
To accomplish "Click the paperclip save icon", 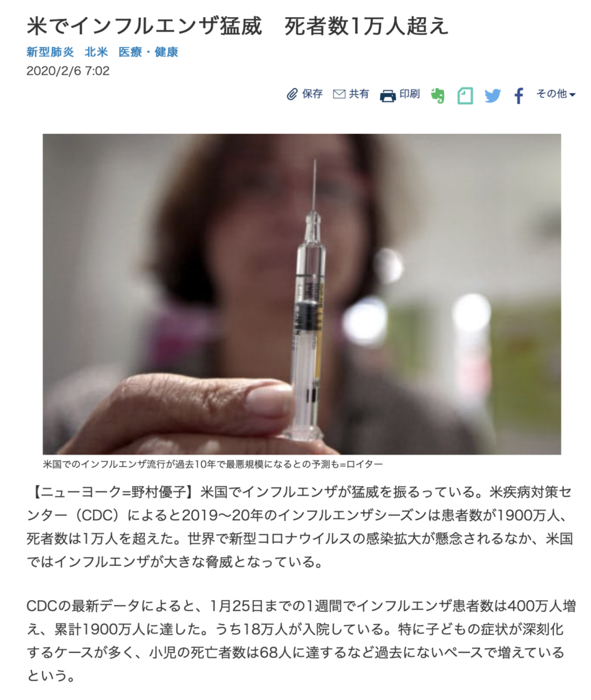I will click(x=291, y=94).
